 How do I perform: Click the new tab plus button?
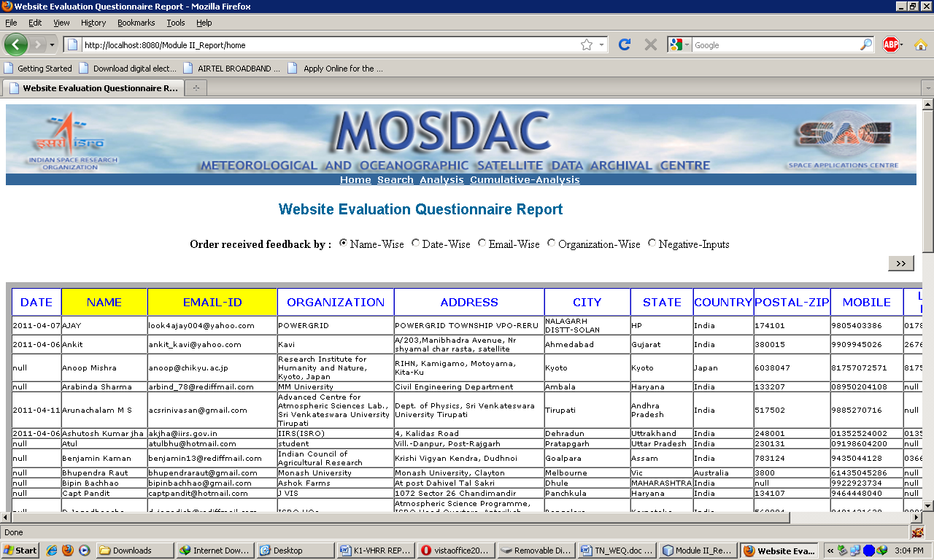[196, 88]
